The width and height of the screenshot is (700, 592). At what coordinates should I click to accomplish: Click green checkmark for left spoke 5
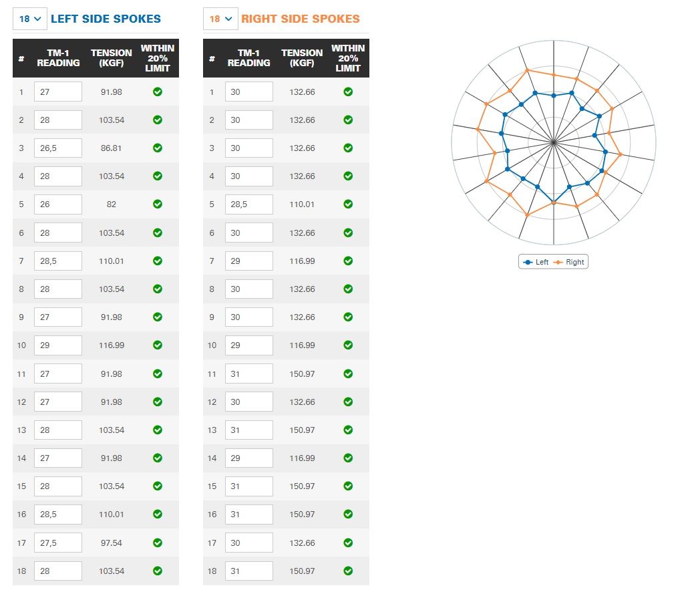coord(158,204)
